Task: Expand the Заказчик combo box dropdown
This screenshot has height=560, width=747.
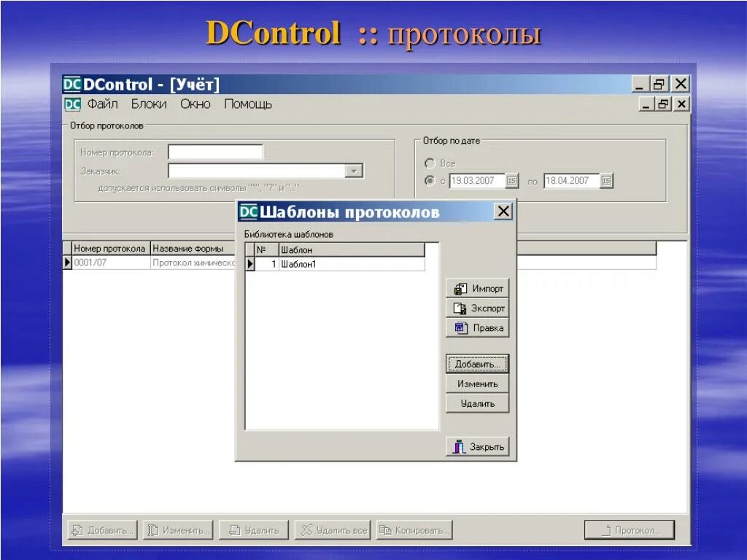Action: coord(354,171)
